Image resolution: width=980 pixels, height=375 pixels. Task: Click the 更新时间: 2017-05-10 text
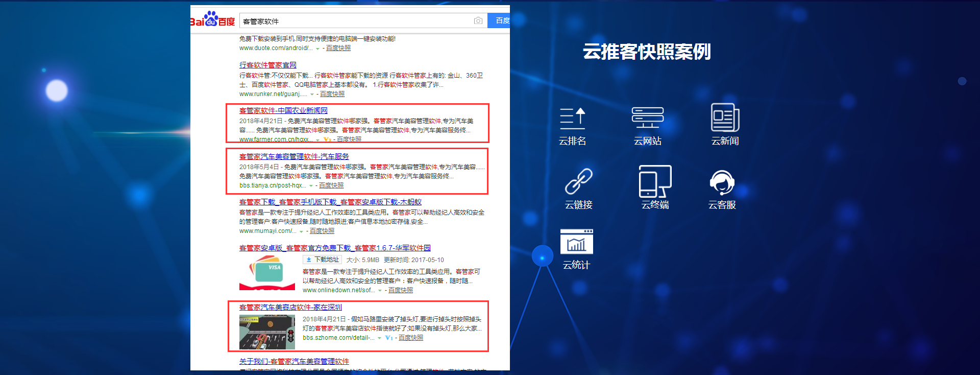coord(413,260)
